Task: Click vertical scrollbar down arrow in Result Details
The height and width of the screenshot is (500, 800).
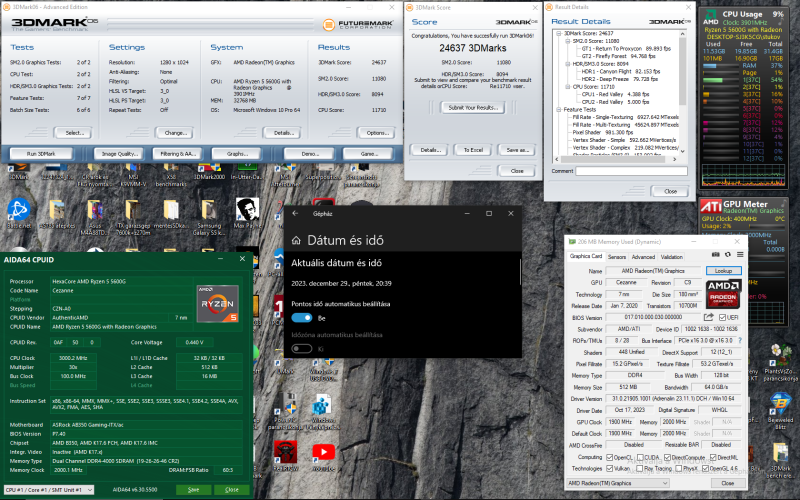Action: click(x=683, y=152)
